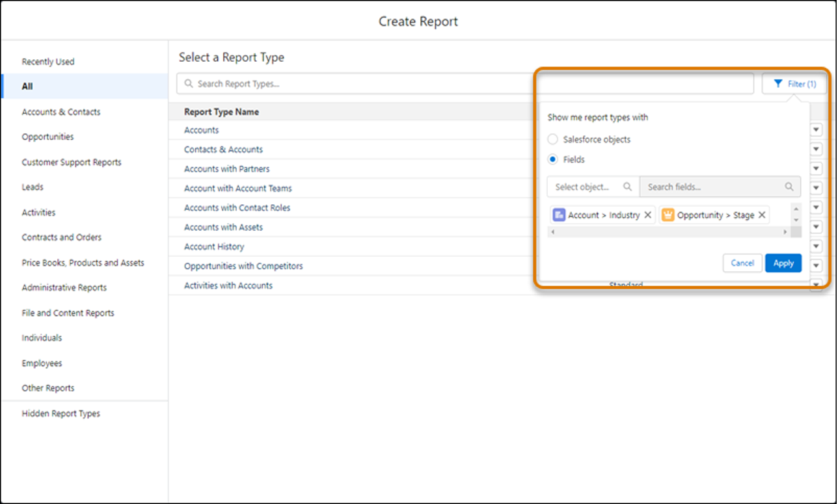
Task: Open the Administrative Reports category
Action: 64,287
